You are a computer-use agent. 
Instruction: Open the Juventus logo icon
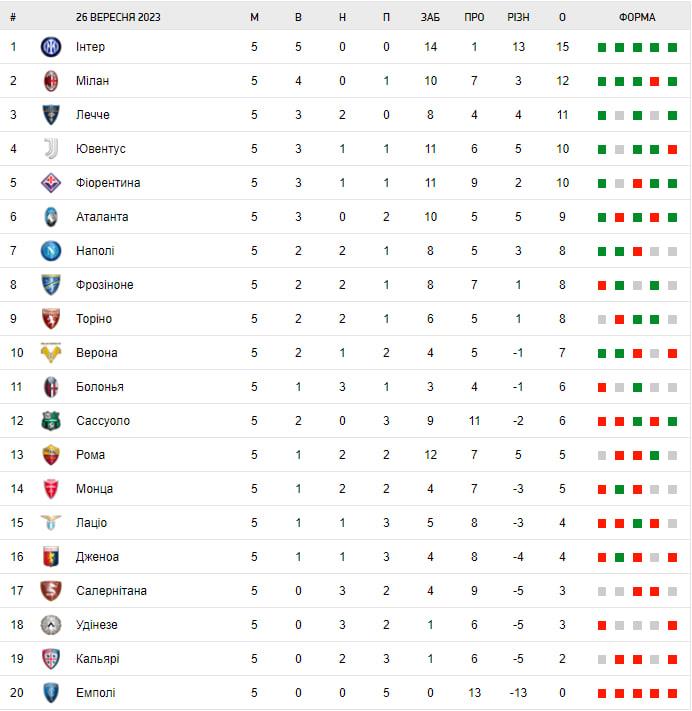[x=51, y=149]
